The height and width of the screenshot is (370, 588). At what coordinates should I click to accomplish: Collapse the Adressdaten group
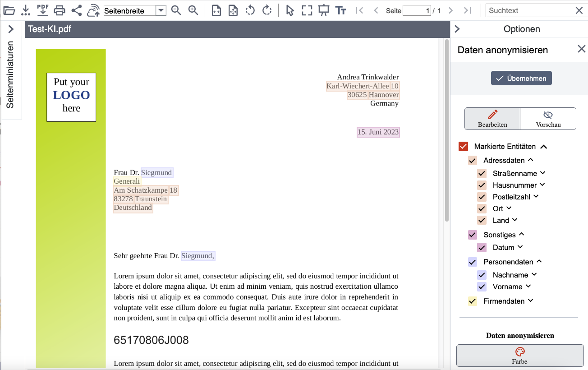[530, 160]
